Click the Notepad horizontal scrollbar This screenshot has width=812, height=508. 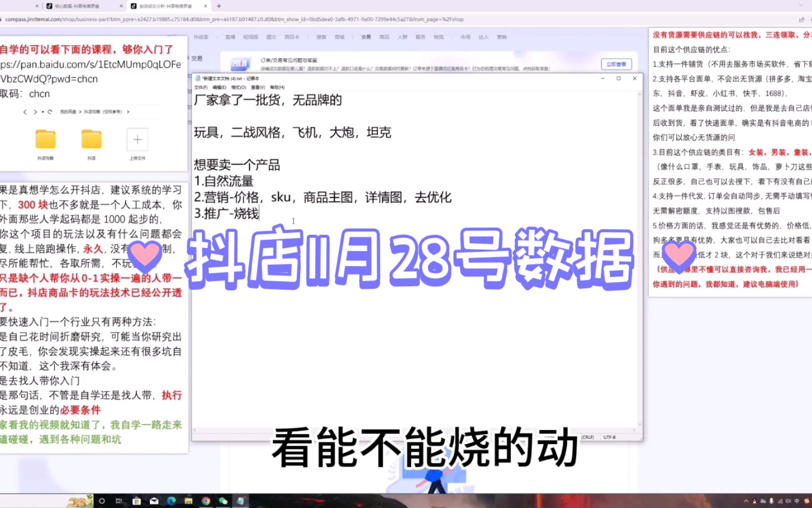(414, 430)
